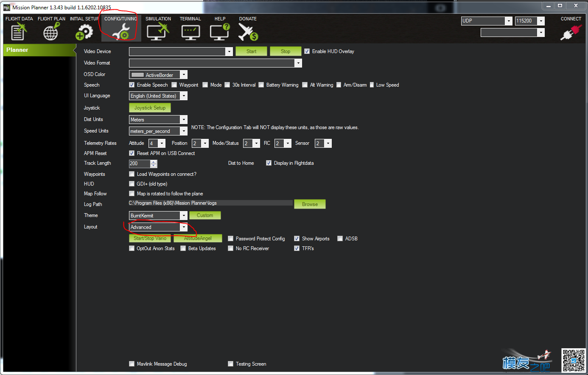Enable Beta Updates checkbox

click(183, 248)
